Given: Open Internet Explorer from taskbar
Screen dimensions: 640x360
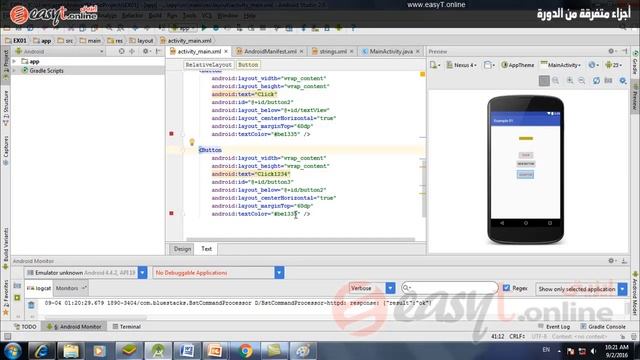Looking at the screenshot, I should coord(42,351).
